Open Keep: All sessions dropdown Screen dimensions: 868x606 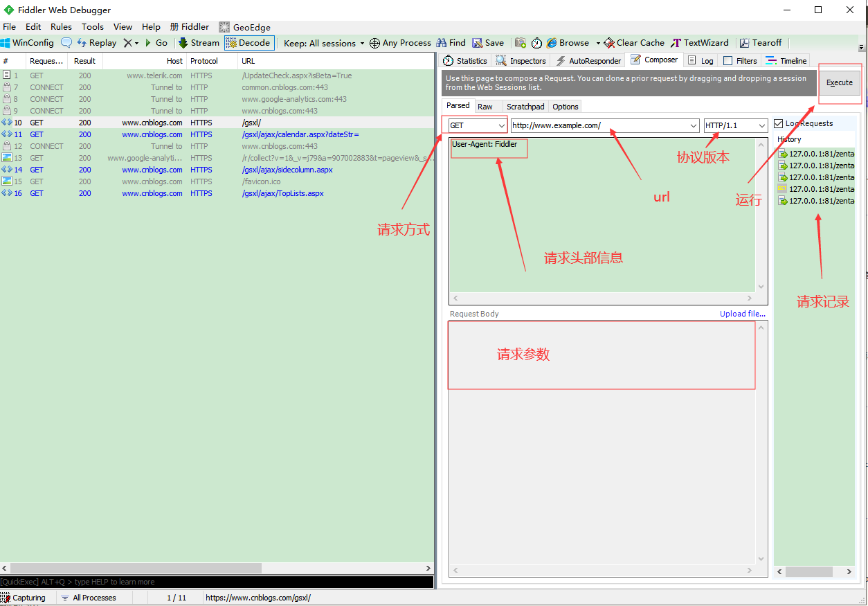click(x=324, y=43)
